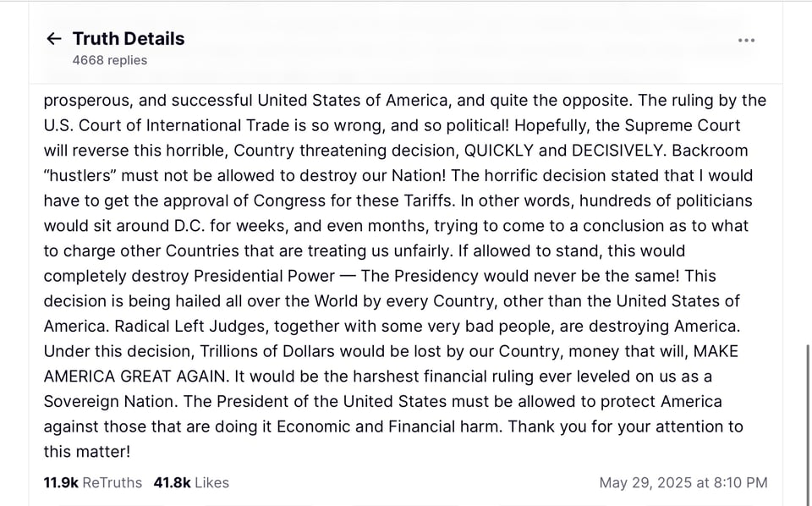This screenshot has height=506, width=812.
Task: View the 41.8k Likes list
Action: click(x=191, y=482)
